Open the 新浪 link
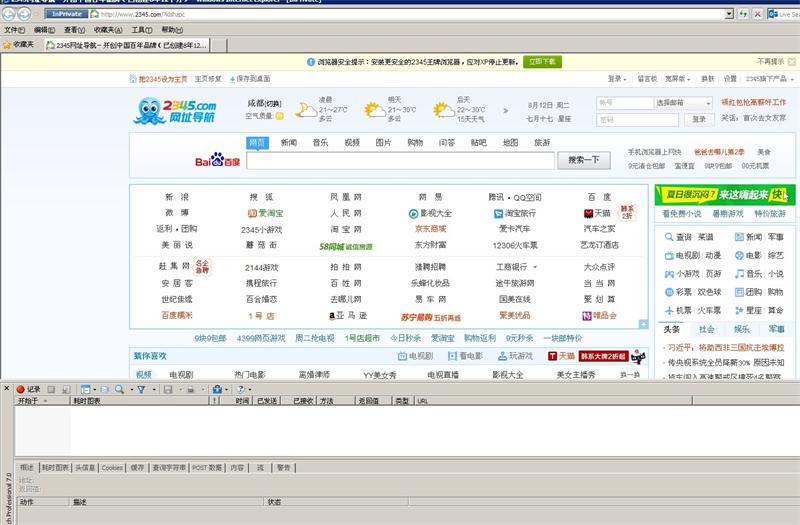Viewport: 800px width, 525px height. (x=177, y=197)
